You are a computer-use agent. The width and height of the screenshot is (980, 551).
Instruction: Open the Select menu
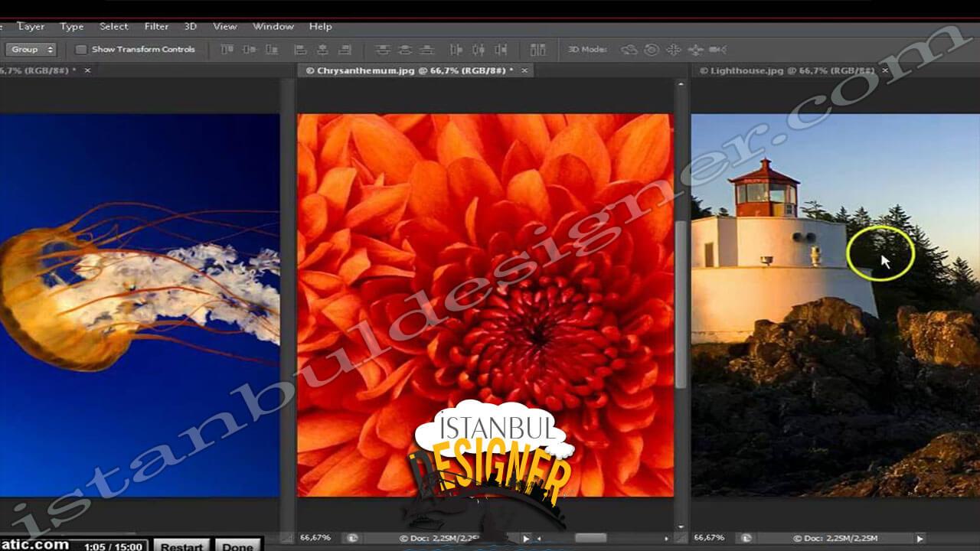point(114,26)
